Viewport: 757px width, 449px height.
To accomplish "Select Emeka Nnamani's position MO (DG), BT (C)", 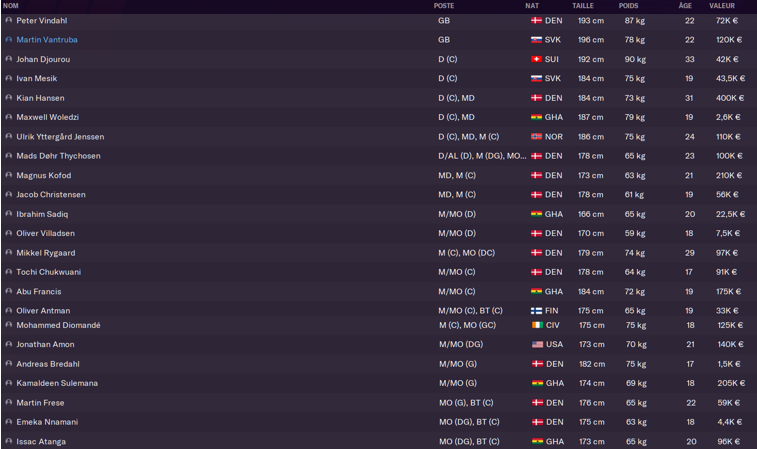I will tap(469, 422).
